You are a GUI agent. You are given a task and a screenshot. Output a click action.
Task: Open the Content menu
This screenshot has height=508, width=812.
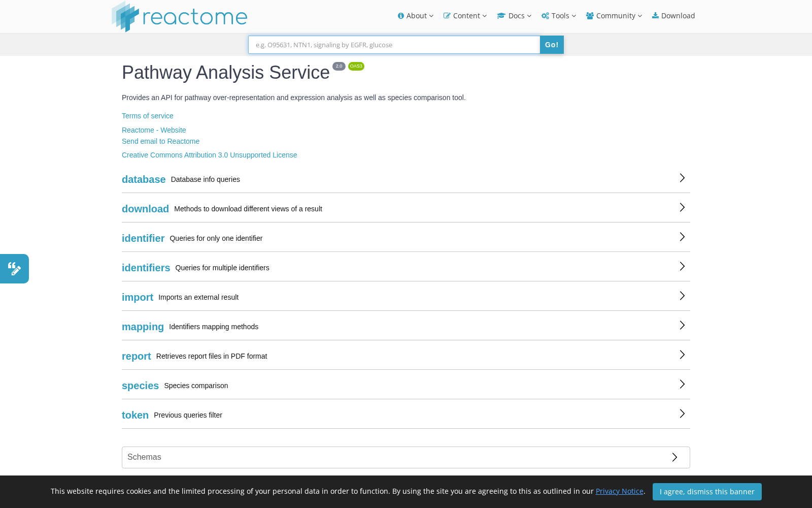pos(465,16)
